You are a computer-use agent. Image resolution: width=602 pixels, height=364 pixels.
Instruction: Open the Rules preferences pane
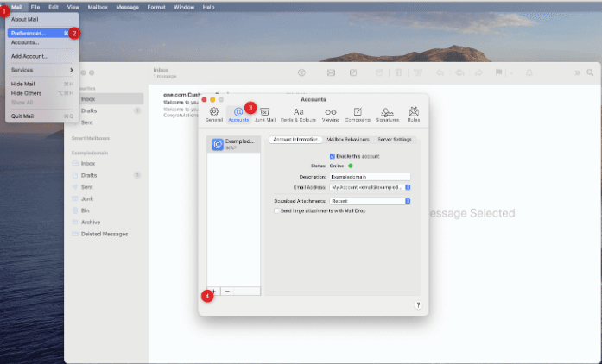pos(414,114)
